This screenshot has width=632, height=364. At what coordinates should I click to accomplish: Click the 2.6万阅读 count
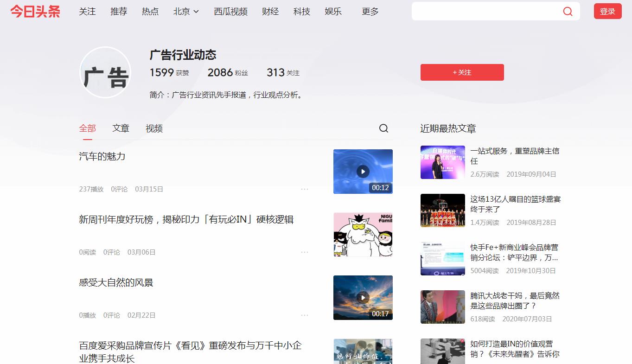click(485, 174)
